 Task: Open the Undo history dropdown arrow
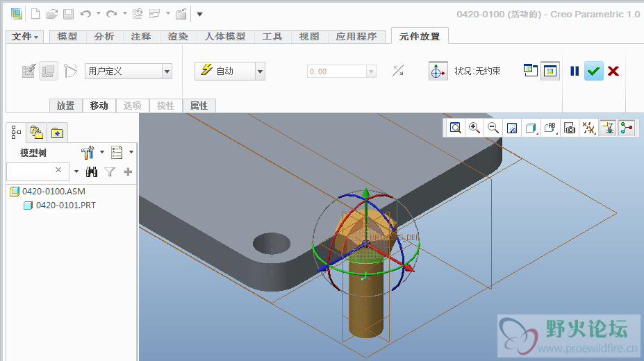(99, 14)
